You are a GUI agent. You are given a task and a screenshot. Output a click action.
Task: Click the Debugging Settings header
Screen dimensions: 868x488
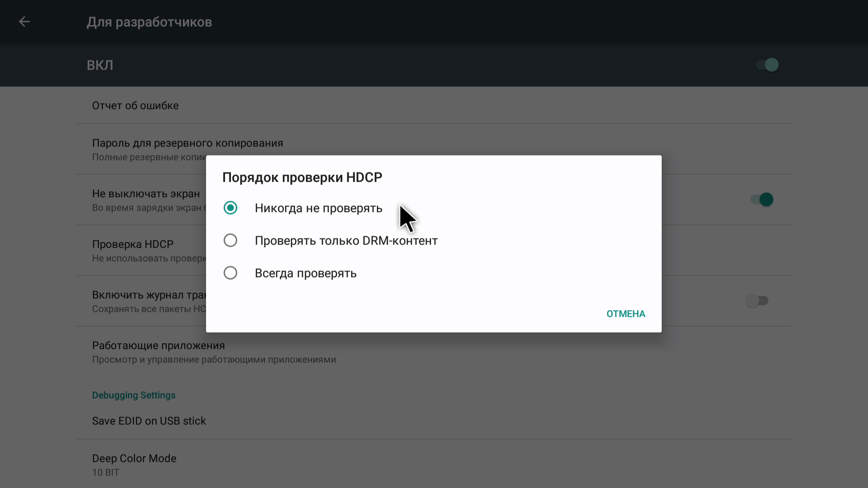(134, 395)
